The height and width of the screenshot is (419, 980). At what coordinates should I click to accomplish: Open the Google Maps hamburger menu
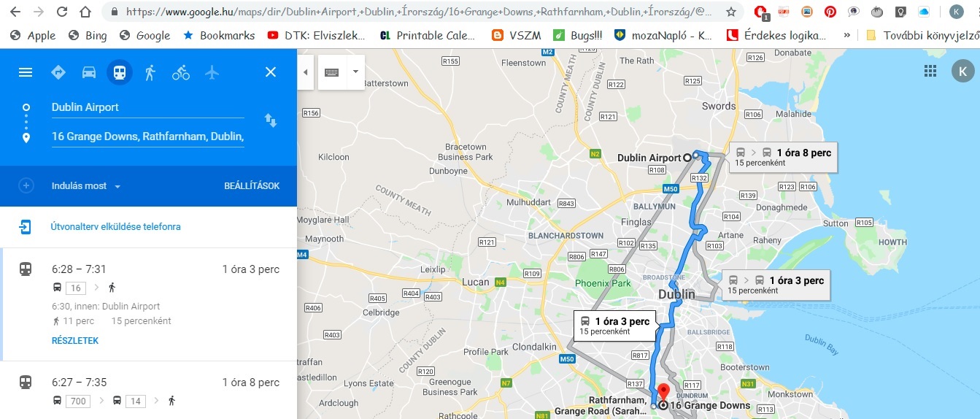point(26,72)
